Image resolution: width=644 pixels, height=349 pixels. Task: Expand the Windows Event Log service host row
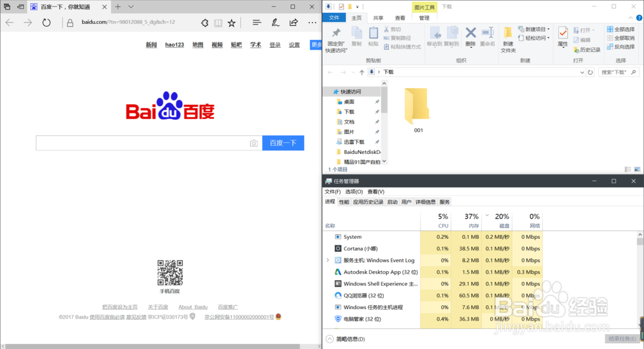point(328,260)
